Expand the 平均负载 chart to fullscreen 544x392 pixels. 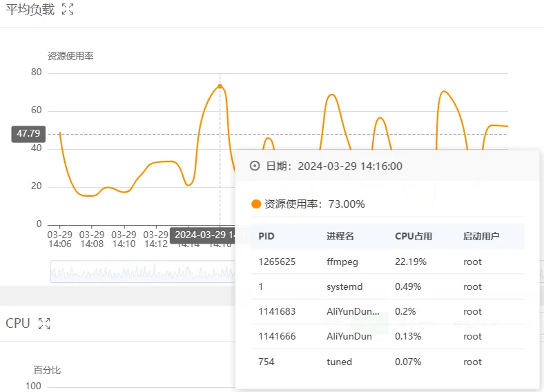(x=68, y=10)
